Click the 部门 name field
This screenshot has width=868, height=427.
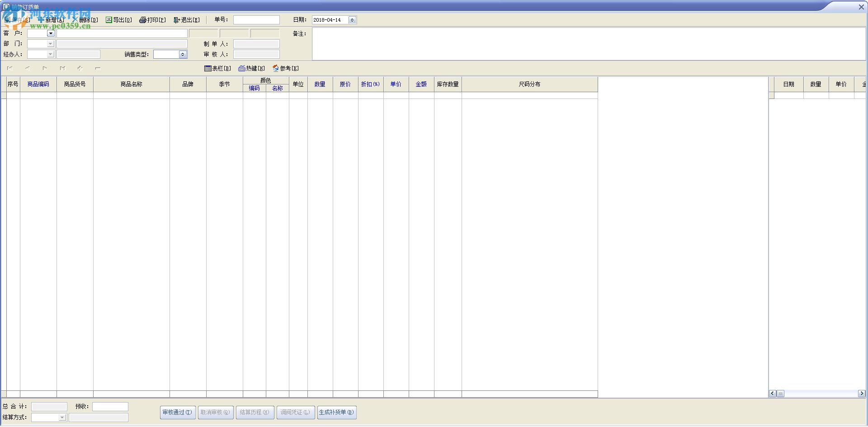tap(122, 44)
